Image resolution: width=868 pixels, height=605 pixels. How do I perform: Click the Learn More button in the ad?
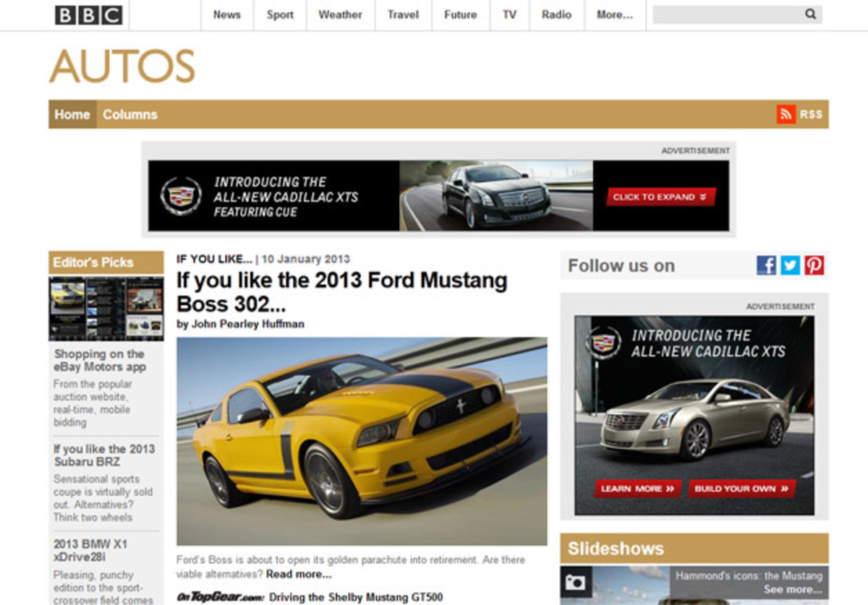tap(637, 488)
